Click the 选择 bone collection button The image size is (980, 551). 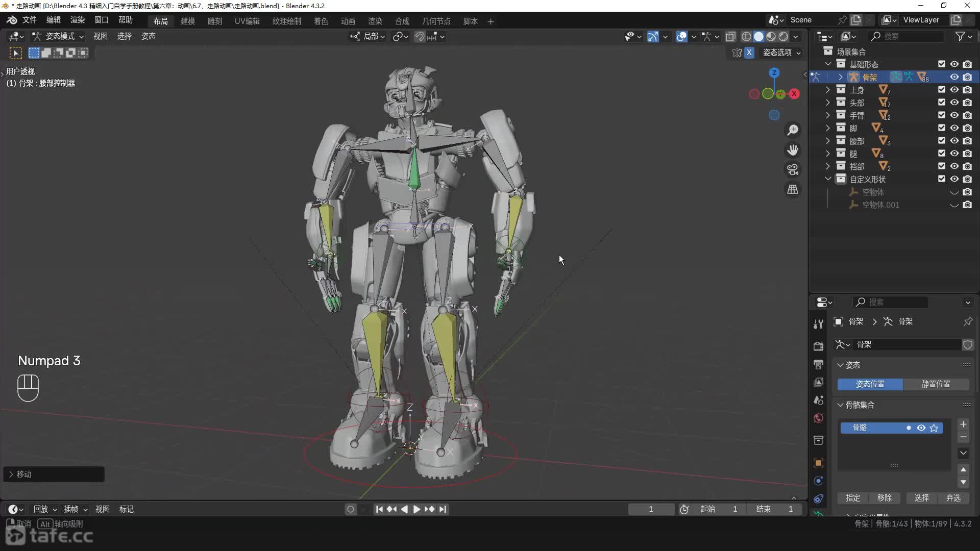(x=922, y=498)
